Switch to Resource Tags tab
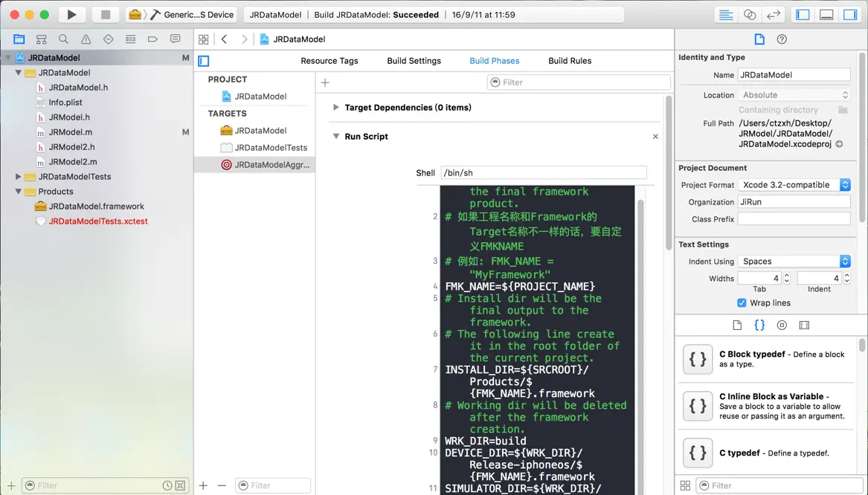 (x=329, y=61)
